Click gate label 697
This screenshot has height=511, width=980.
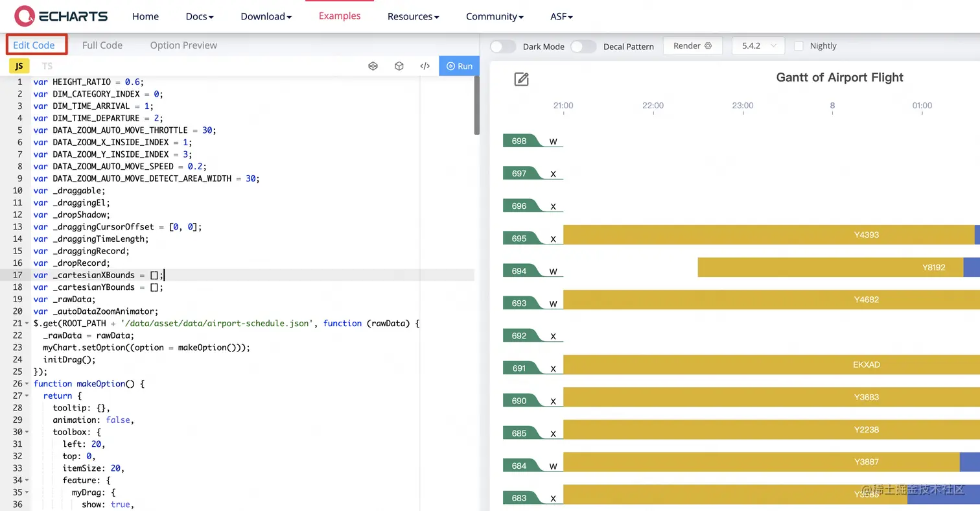(519, 173)
